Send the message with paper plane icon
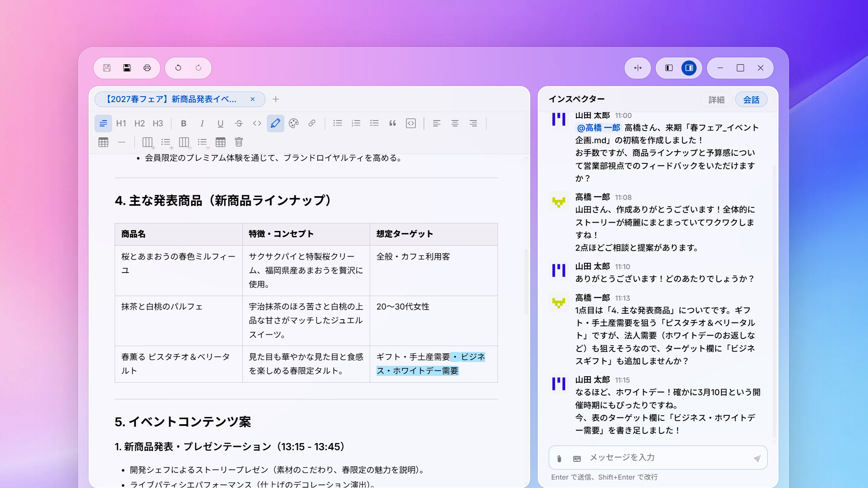The width and height of the screenshot is (868, 488). coord(757,458)
